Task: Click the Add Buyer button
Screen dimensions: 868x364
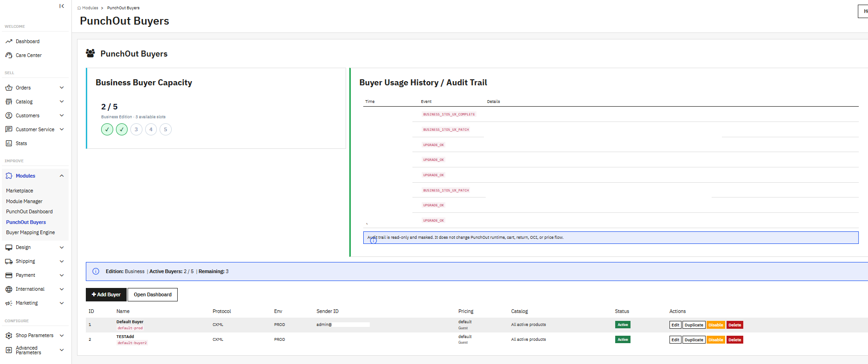Action: pyautogui.click(x=106, y=294)
